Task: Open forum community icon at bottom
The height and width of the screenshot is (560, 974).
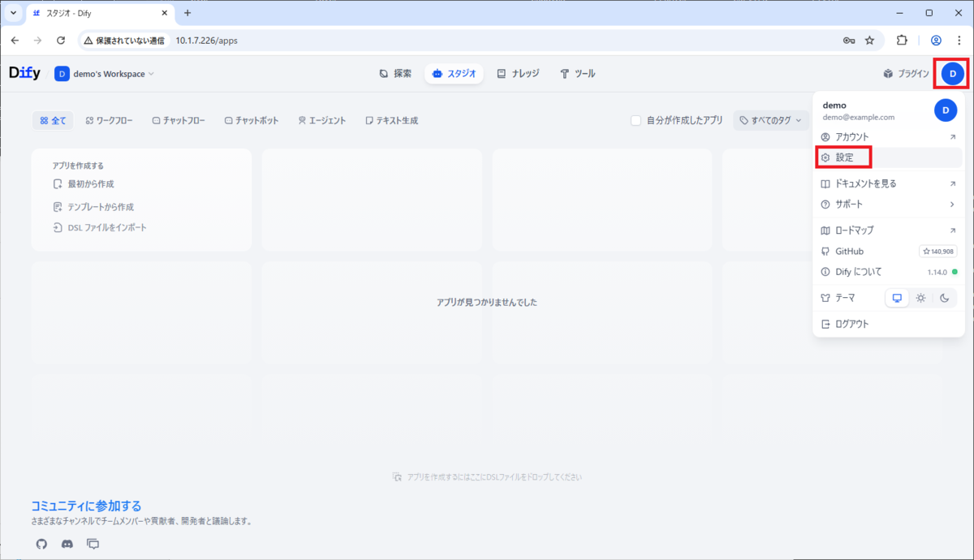Action: pos(93,544)
